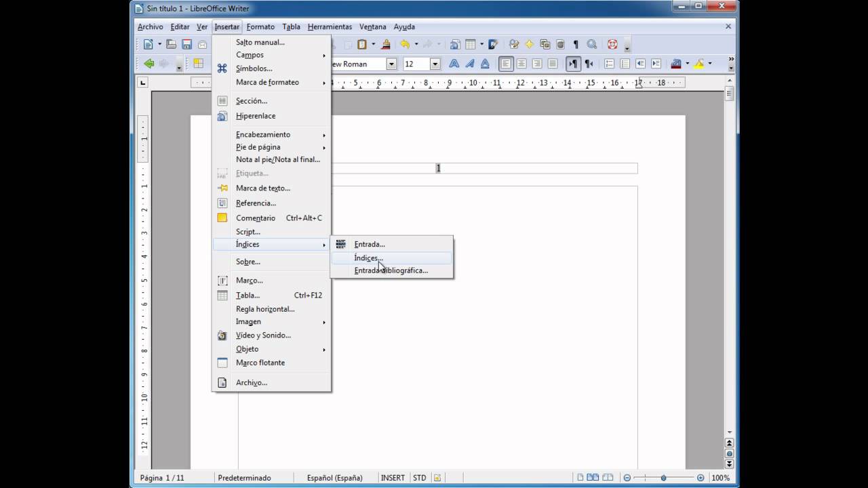Choose Índices... in the submenu
The image size is (868, 488).
click(x=391, y=258)
